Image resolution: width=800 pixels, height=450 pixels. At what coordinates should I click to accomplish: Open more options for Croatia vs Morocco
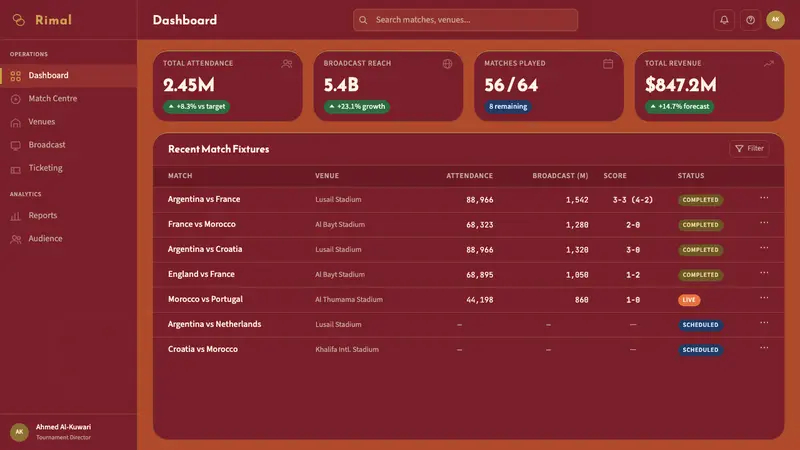pos(764,348)
